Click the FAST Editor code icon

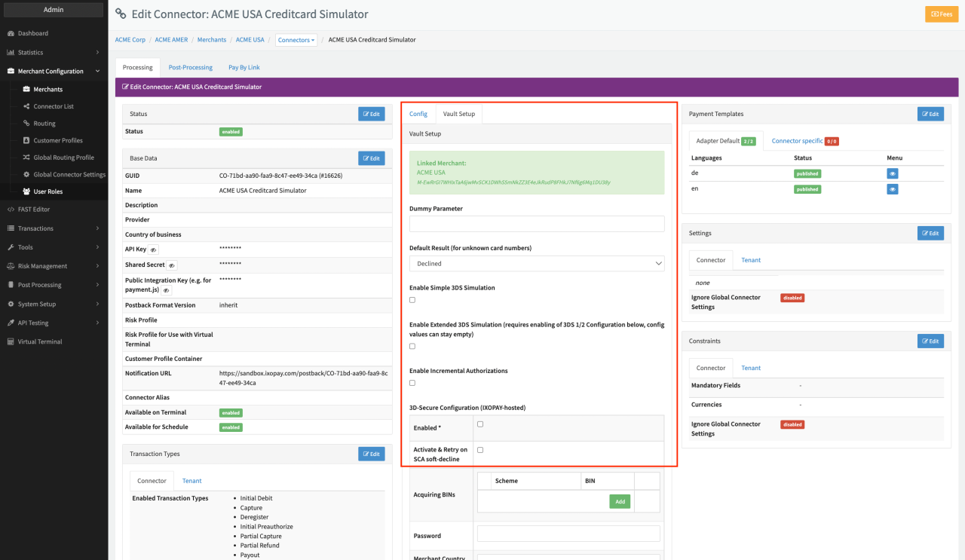11,210
